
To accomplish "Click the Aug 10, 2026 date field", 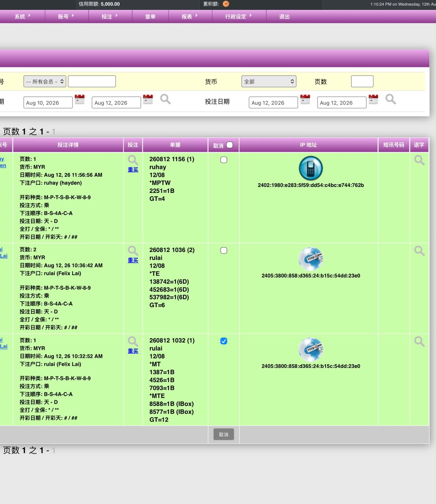I will pos(48,102).
